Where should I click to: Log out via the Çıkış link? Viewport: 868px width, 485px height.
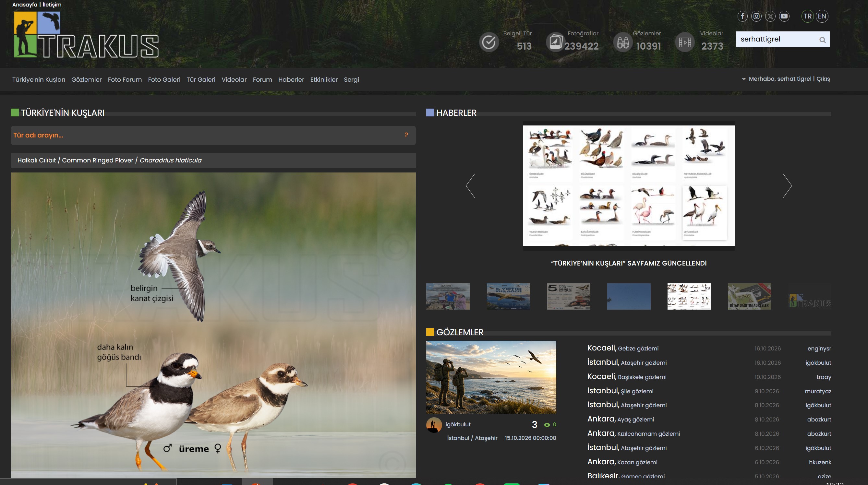coord(823,79)
